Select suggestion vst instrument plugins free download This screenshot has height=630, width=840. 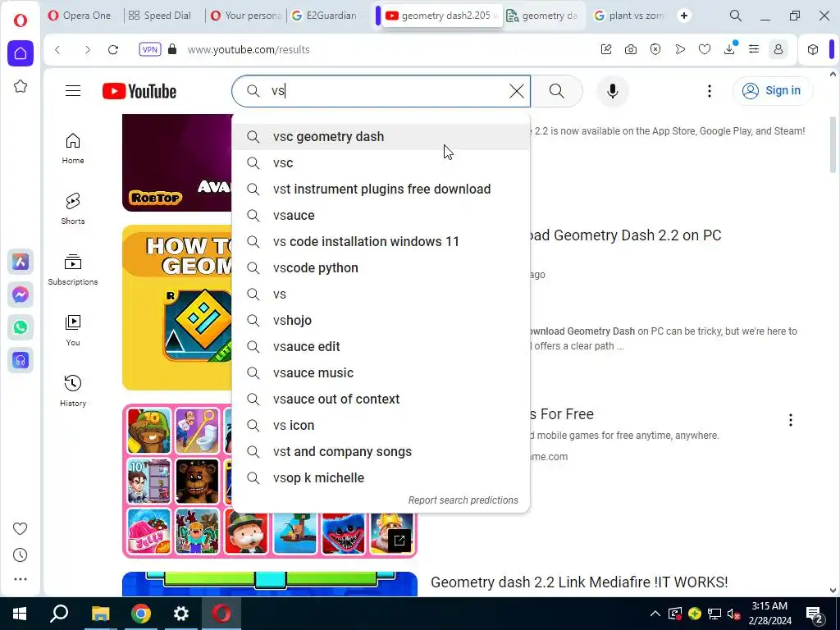click(x=381, y=189)
